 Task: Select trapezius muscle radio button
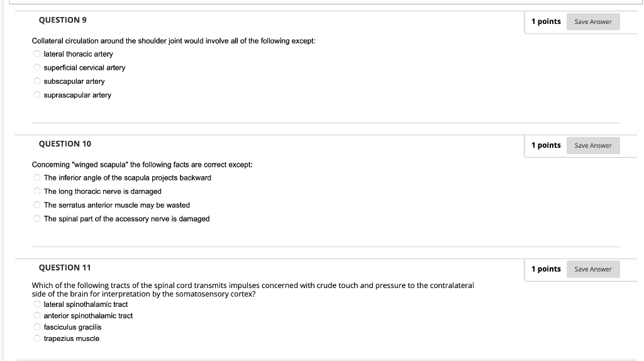click(x=37, y=338)
